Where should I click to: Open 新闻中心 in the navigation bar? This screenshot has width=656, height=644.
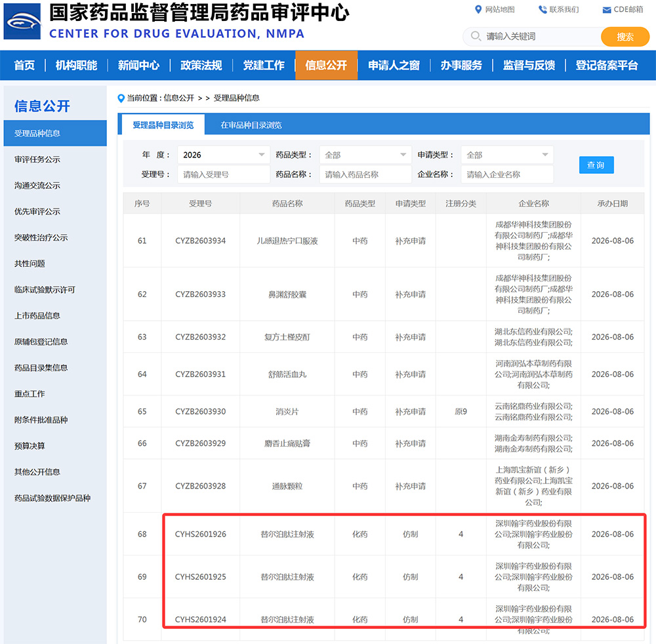(138, 65)
